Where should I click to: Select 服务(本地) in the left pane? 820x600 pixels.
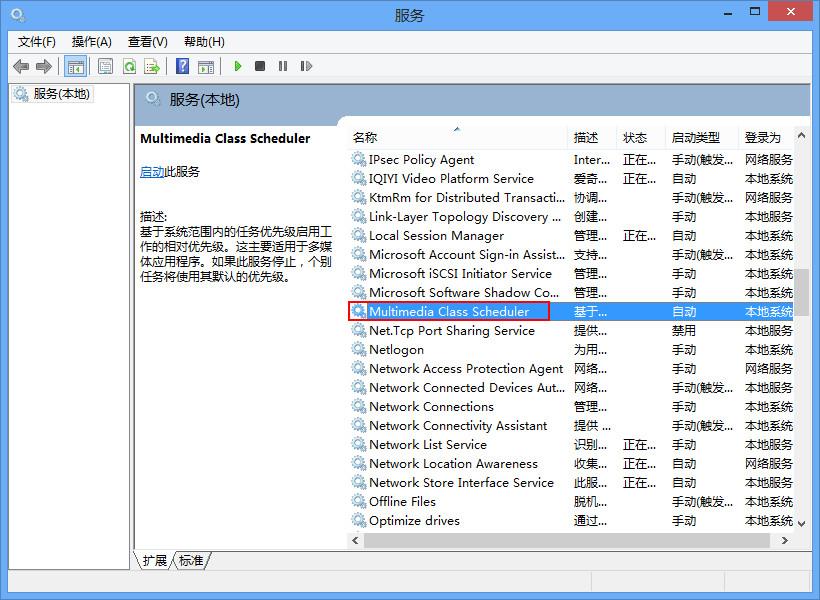[x=60, y=94]
